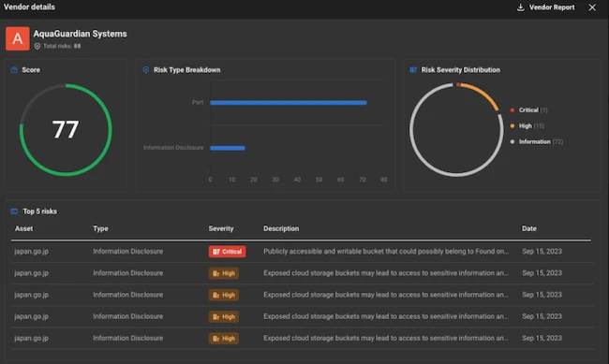Click the Description column header
Viewport: 609px width, 364px height.
click(281, 228)
